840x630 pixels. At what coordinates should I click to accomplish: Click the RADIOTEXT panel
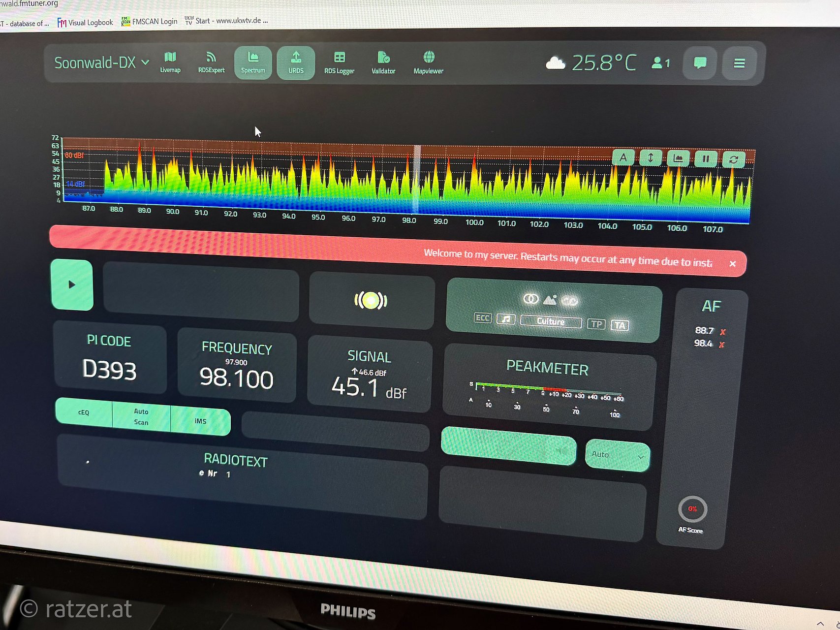click(x=242, y=476)
